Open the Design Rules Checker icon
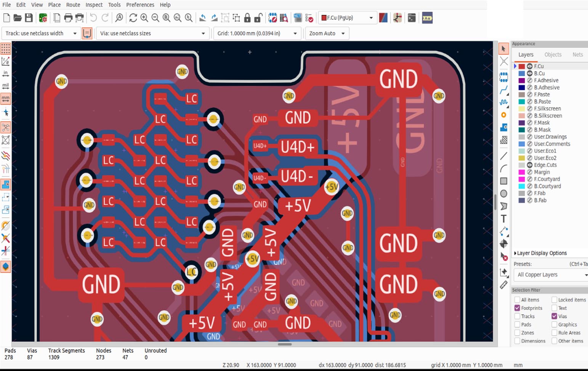Screen dimensions: 588x371 pos(309,18)
